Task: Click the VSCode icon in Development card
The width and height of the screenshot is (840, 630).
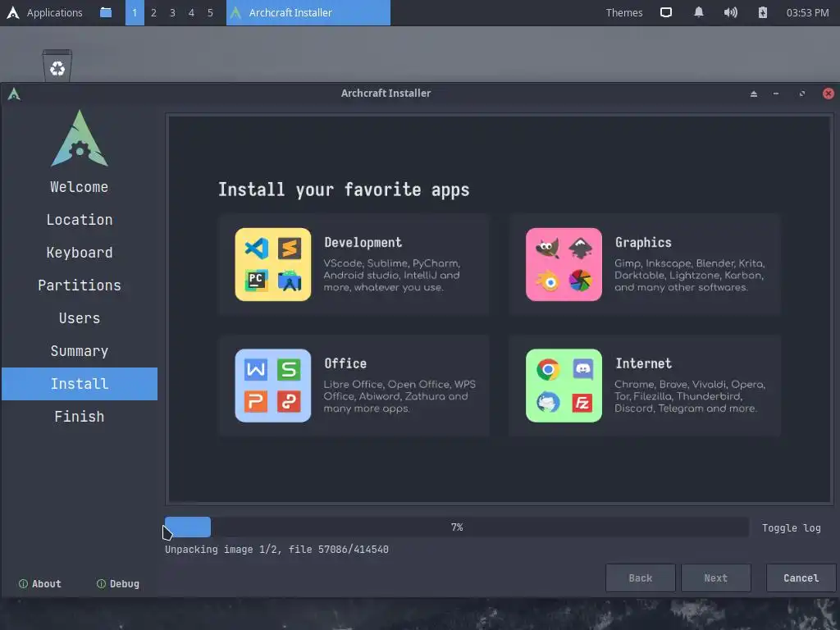Action: point(257,249)
